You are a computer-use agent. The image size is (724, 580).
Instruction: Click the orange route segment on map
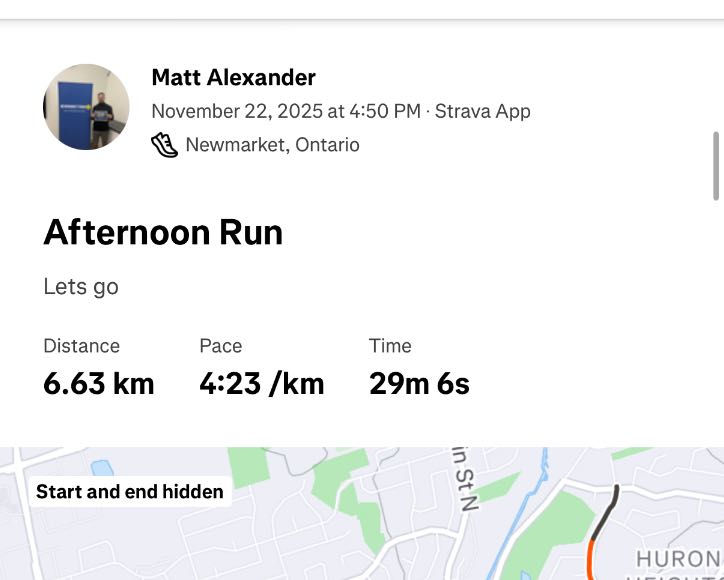592,561
